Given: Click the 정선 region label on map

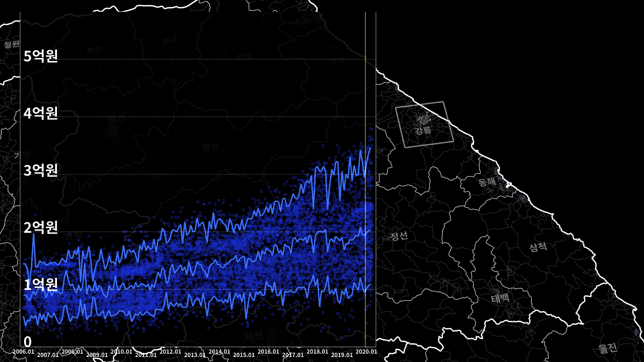Looking at the screenshot, I should pyautogui.click(x=399, y=236).
